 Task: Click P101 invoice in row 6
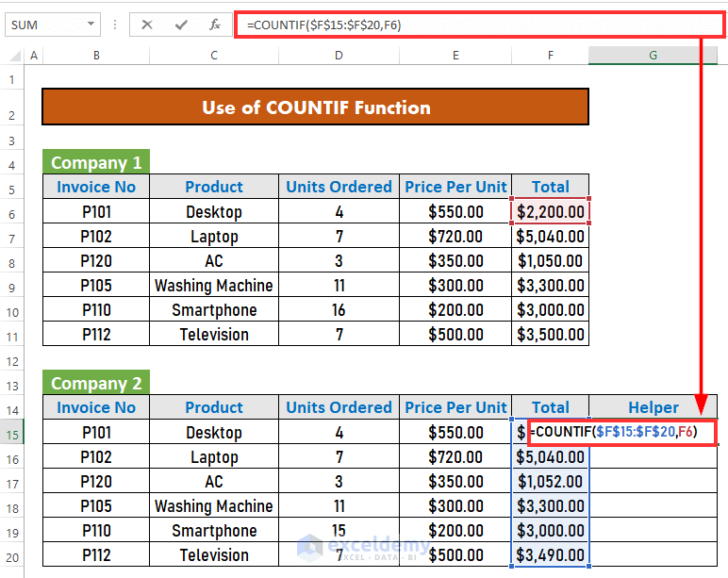pos(96,212)
